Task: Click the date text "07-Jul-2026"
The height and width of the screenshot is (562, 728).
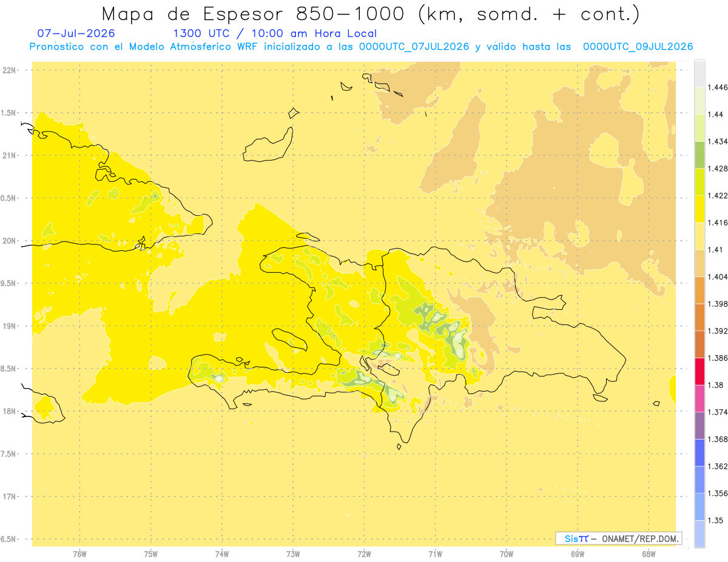Action: [x=76, y=33]
